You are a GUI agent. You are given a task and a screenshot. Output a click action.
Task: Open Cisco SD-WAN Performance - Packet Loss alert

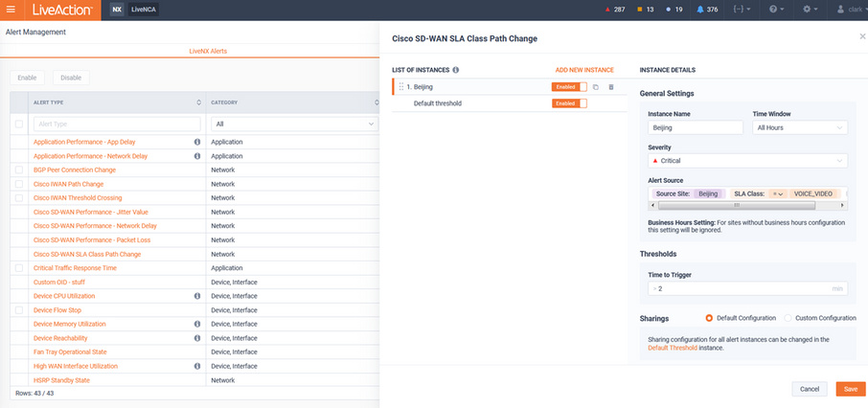coord(92,239)
